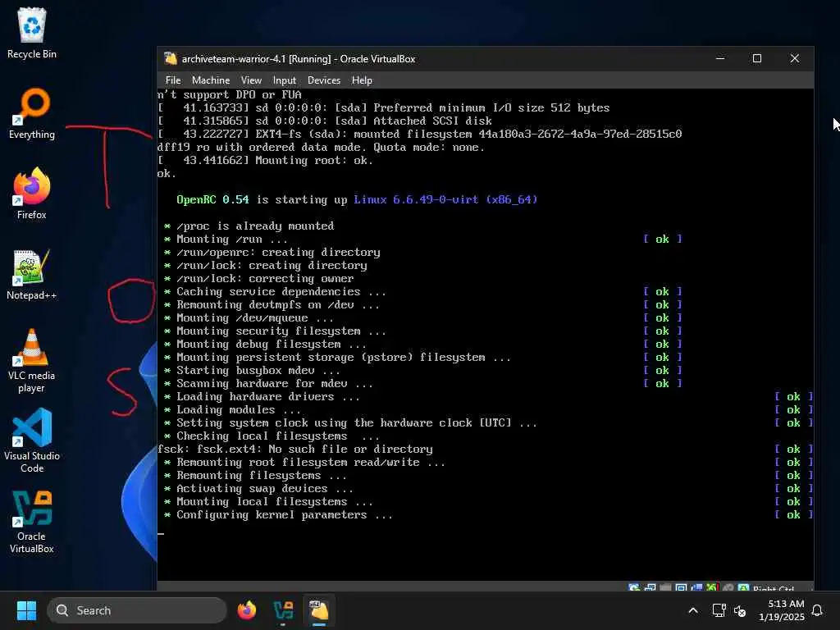Open Firefox from the taskbar
The image size is (840, 630).
[246, 610]
